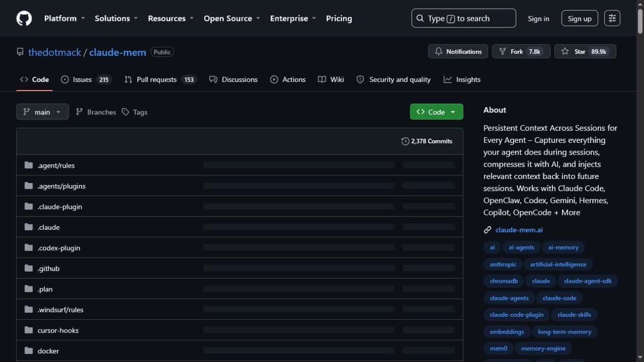Select the memory-engine topic tag
This screenshot has width=644, height=362.
point(543,348)
